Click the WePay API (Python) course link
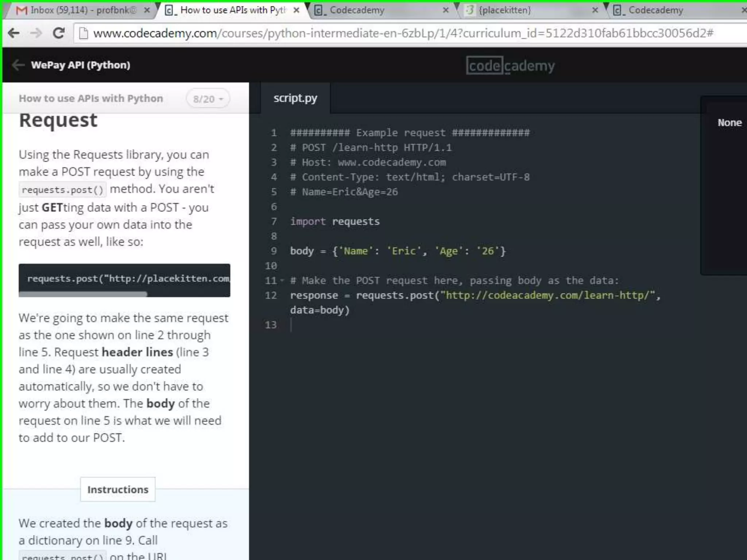This screenshot has width=747, height=560. point(80,65)
